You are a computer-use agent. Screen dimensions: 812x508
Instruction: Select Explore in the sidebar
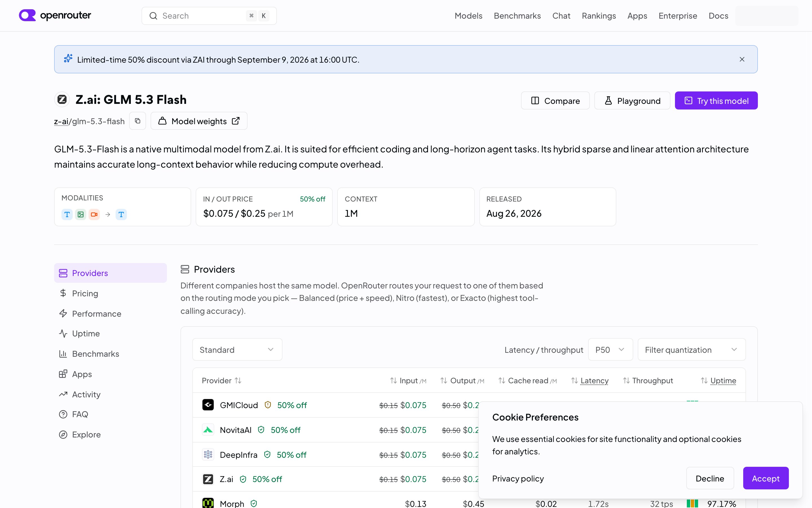[x=111, y=434]
